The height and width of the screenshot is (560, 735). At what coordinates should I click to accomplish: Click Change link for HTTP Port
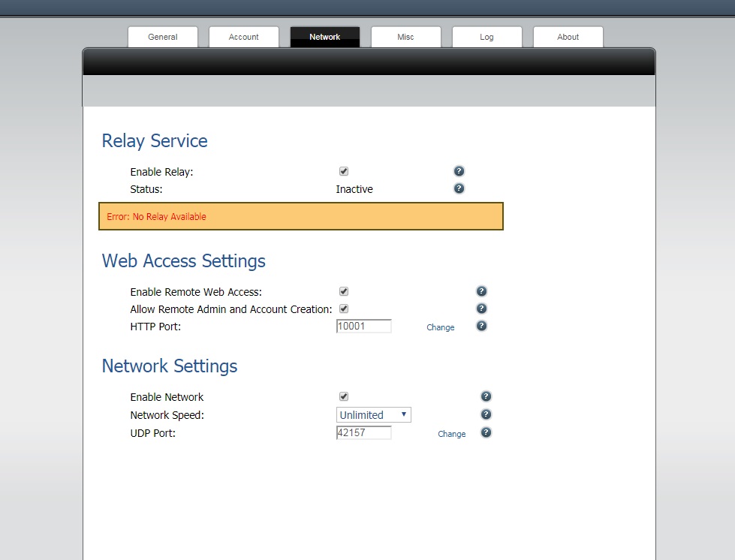[441, 327]
